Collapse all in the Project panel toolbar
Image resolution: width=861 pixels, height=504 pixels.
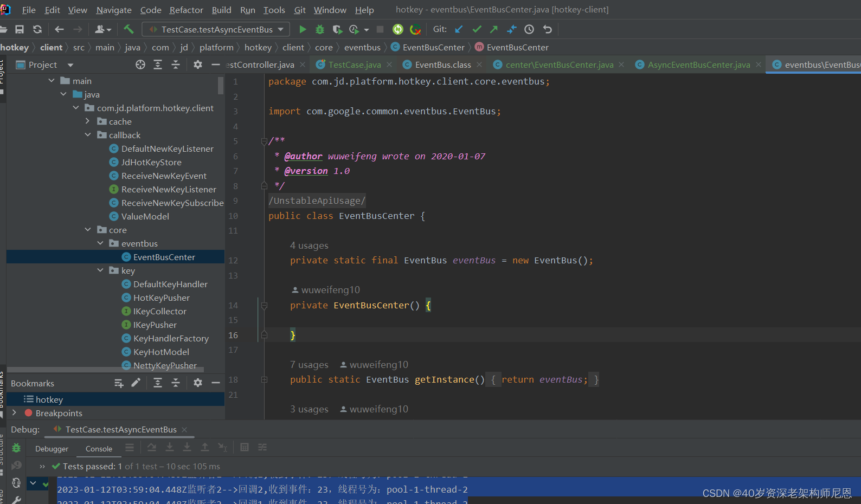click(176, 64)
